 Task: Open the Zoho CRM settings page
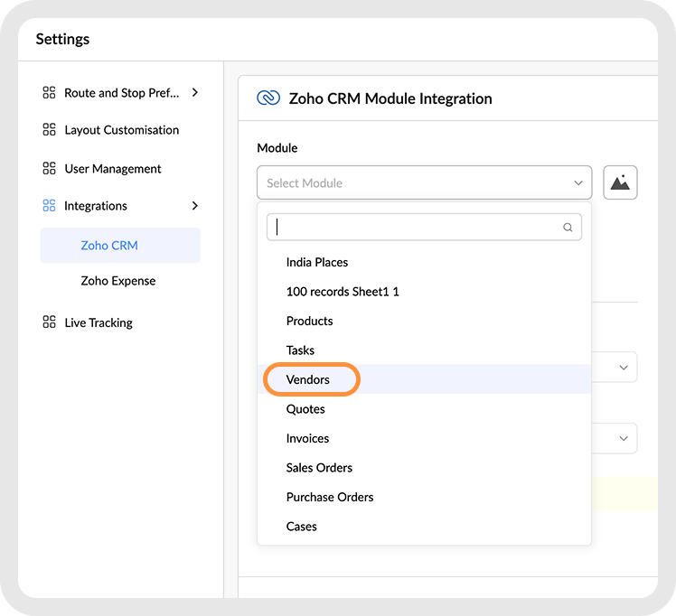(x=109, y=246)
